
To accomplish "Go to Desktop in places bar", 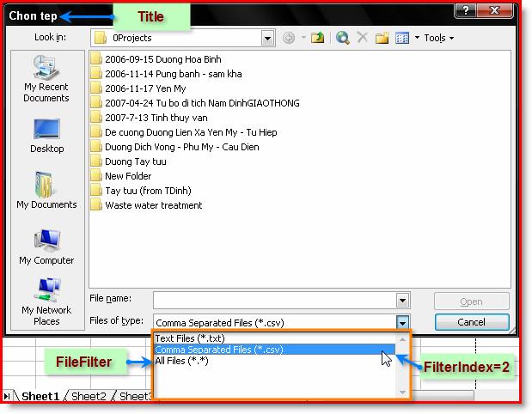I will pyautogui.click(x=46, y=136).
